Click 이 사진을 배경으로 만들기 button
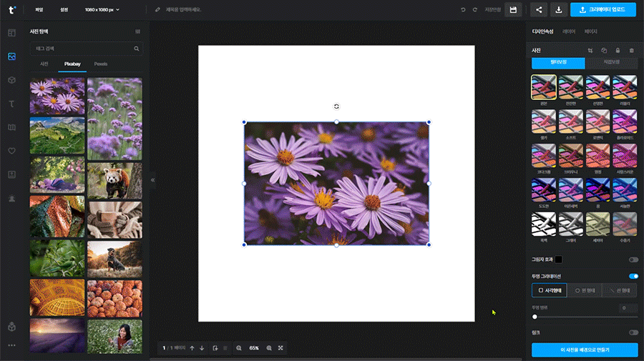Viewport: 644px width, 361px height. pos(585,350)
